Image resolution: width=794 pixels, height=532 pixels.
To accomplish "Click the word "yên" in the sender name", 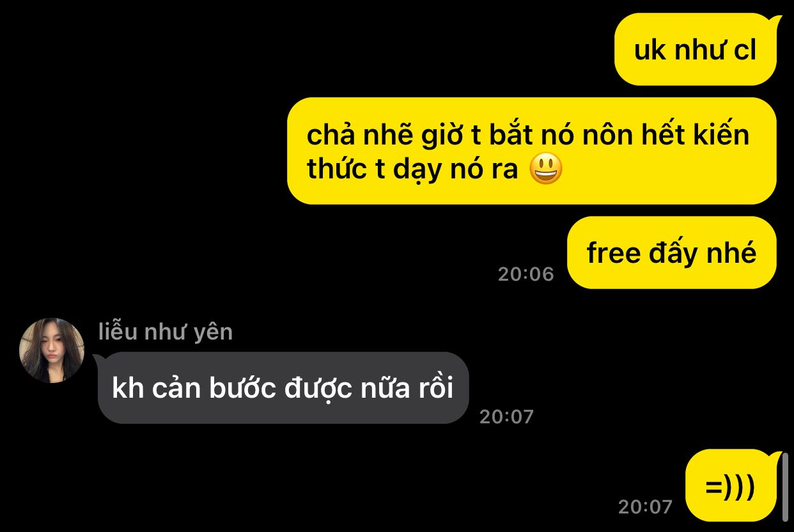I will 217,332.
